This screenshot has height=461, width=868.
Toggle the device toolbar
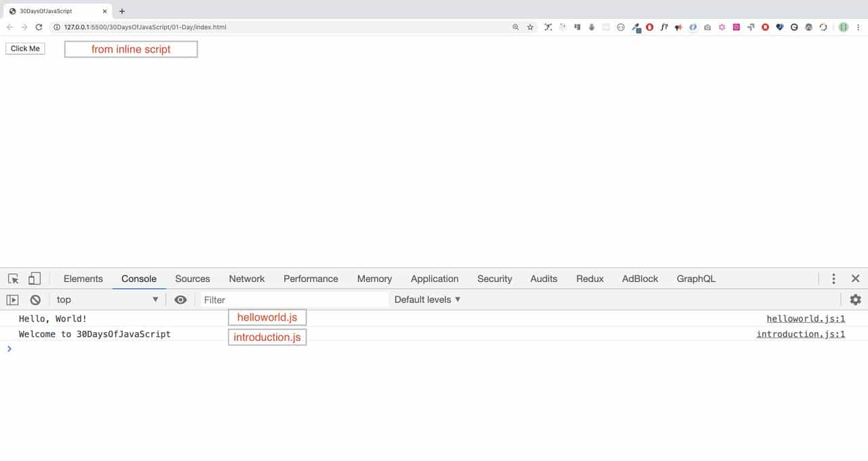click(x=34, y=279)
